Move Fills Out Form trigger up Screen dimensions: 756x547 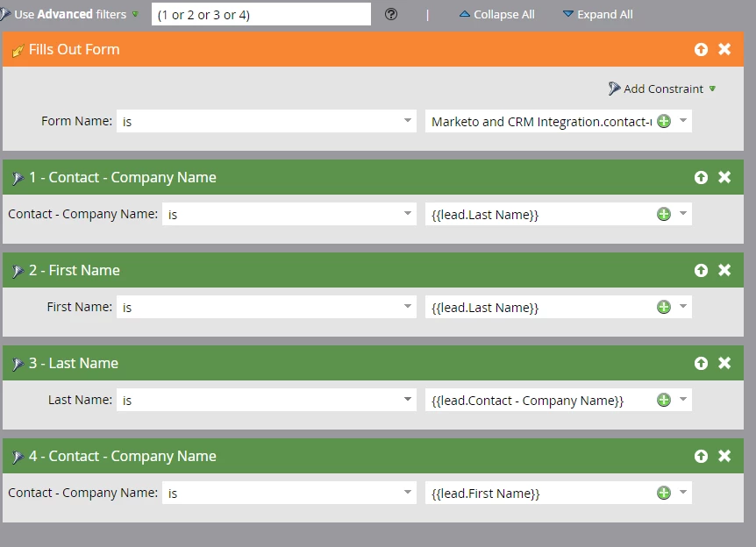[x=701, y=49]
